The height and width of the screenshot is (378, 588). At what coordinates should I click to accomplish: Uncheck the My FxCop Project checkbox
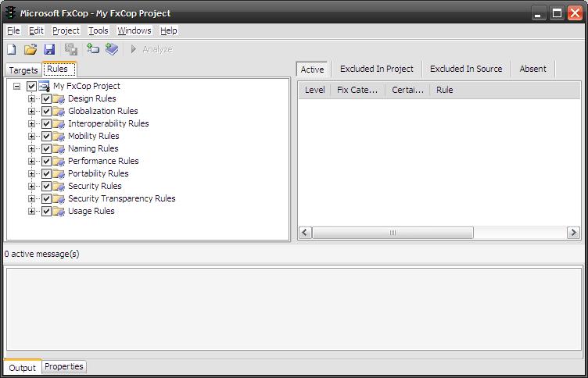(x=31, y=86)
